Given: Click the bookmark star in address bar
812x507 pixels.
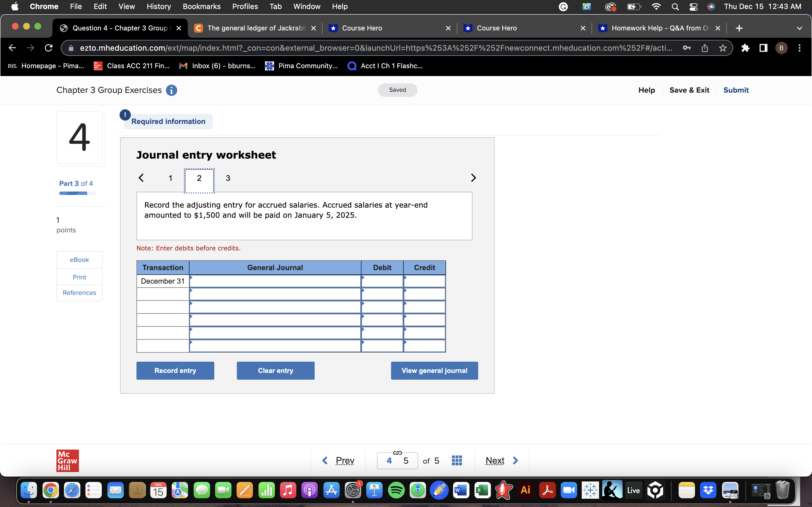Looking at the screenshot, I should point(723,48).
